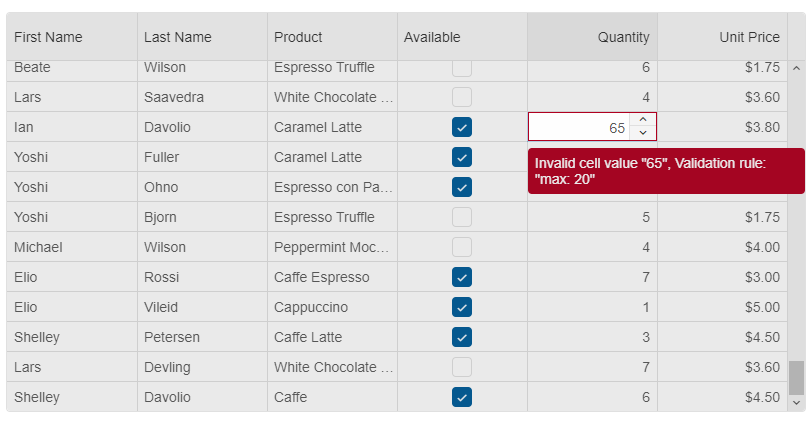Click the Available column header
Screen dimensions: 812x430
coord(432,37)
